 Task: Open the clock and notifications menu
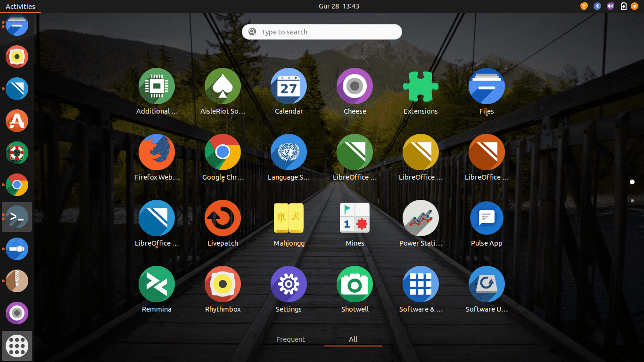tap(339, 6)
